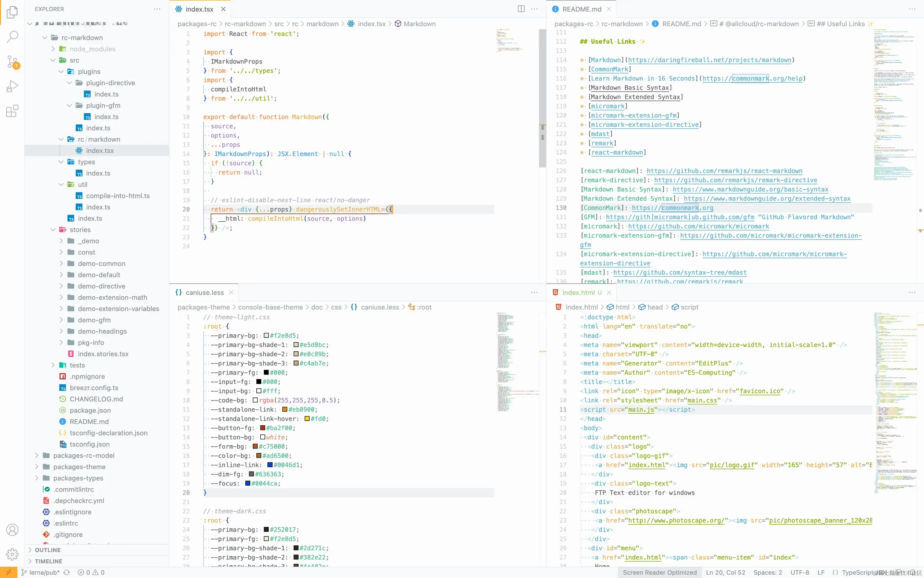
Task: Open Source Control view with badge
Action: tap(12, 61)
